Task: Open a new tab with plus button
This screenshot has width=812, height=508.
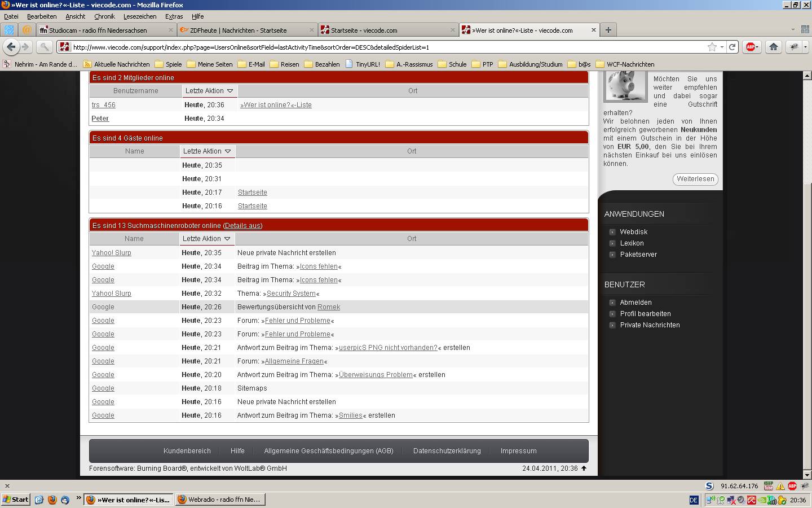Action: tap(608, 30)
